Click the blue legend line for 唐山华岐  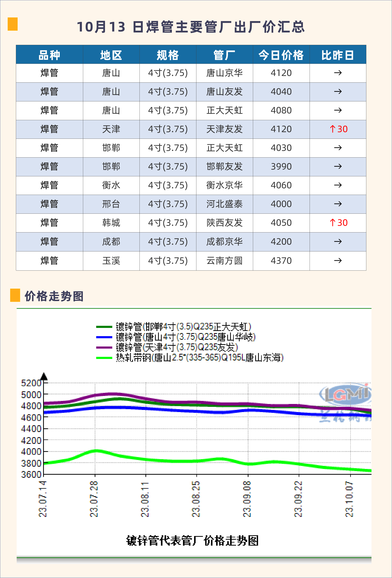click(x=104, y=337)
